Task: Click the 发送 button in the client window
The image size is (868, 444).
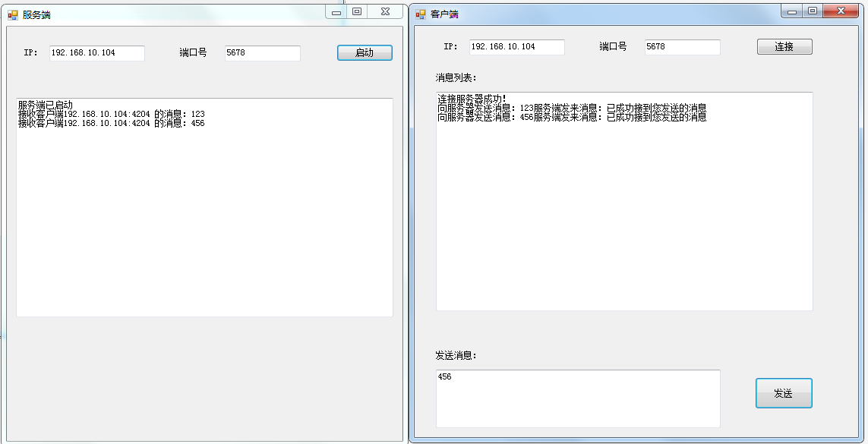Action: coord(784,393)
